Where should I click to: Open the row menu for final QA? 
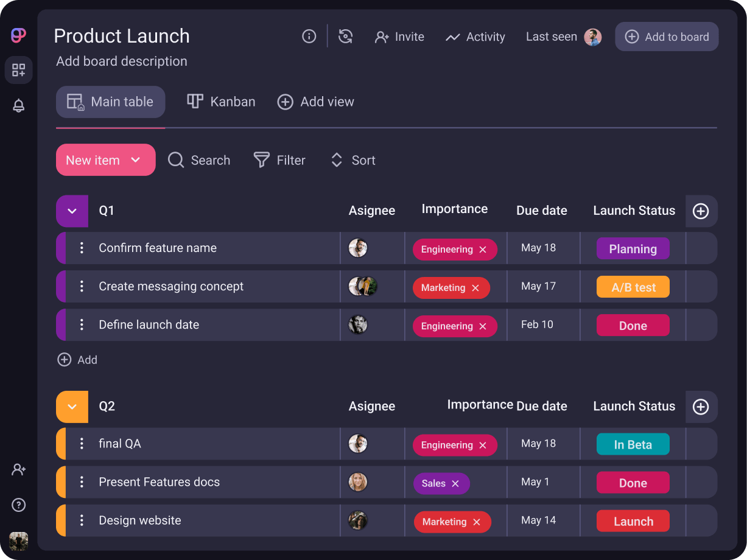pyautogui.click(x=82, y=444)
